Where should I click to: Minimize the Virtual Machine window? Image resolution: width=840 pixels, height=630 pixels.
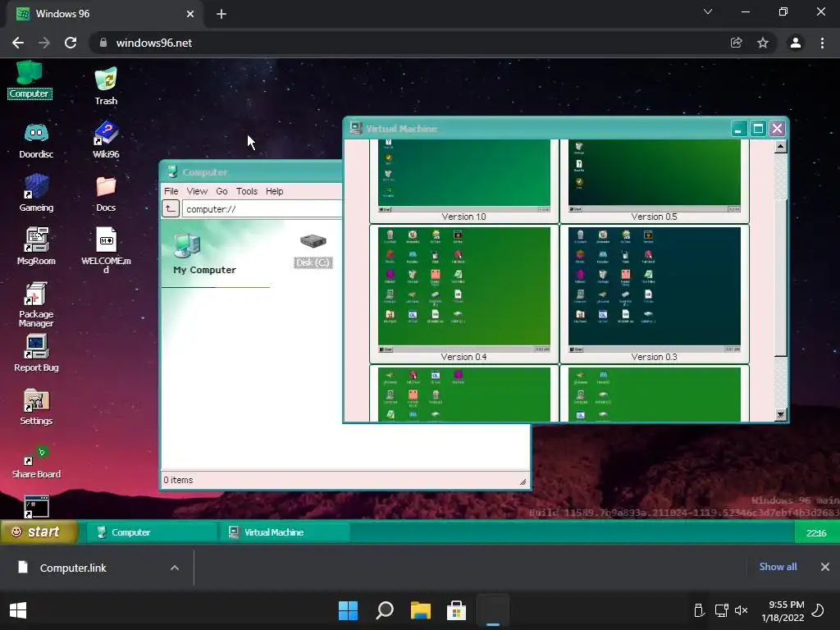pyautogui.click(x=739, y=129)
